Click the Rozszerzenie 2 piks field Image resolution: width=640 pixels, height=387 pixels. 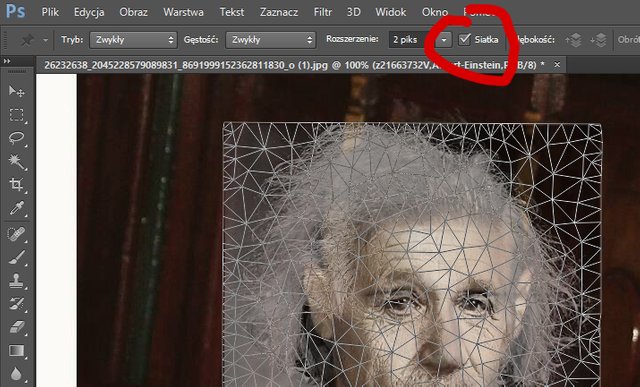pos(412,40)
